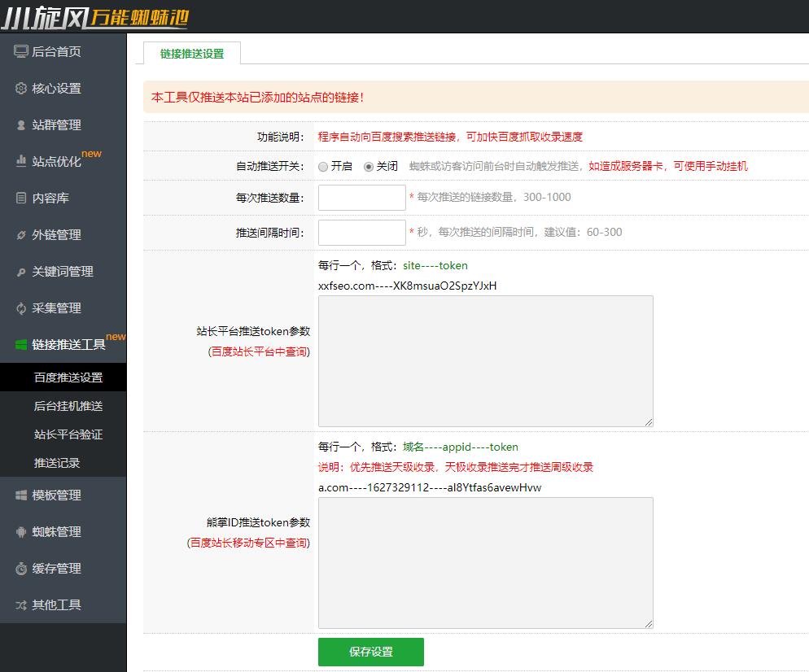Click the refresh icon beside 采集管理
Viewport: 809px width, 672px height.
(20, 308)
